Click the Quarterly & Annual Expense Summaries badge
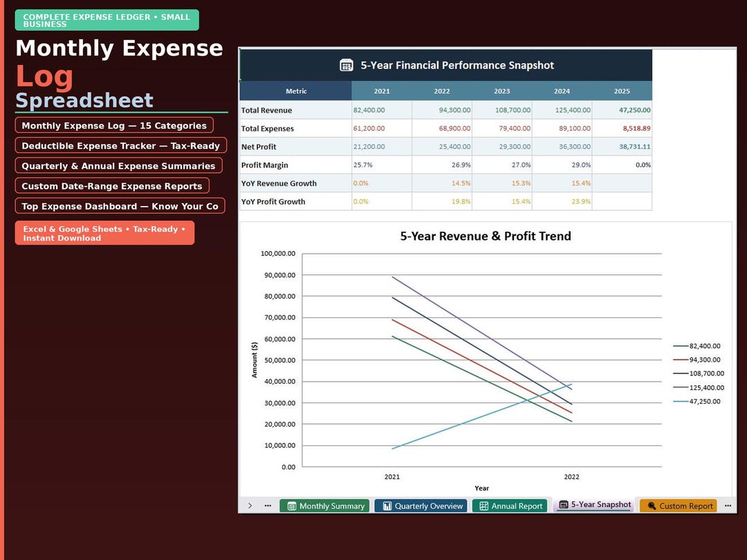This screenshot has height=560, width=747. click(119, 166)
